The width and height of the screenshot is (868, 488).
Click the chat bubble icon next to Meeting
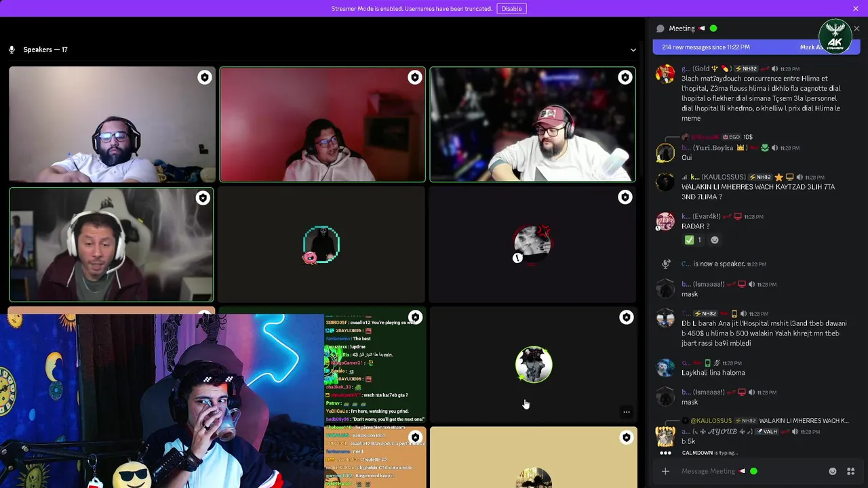point(660,28)
